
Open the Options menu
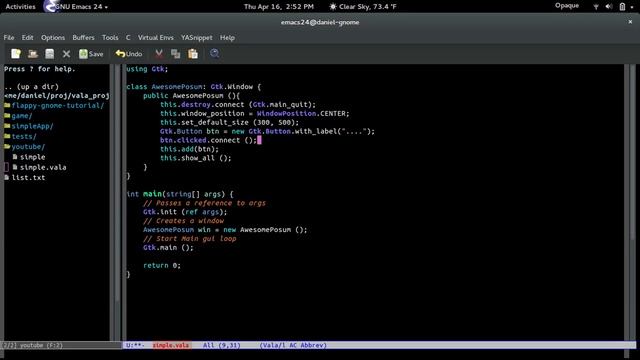(x=53, y=38)
